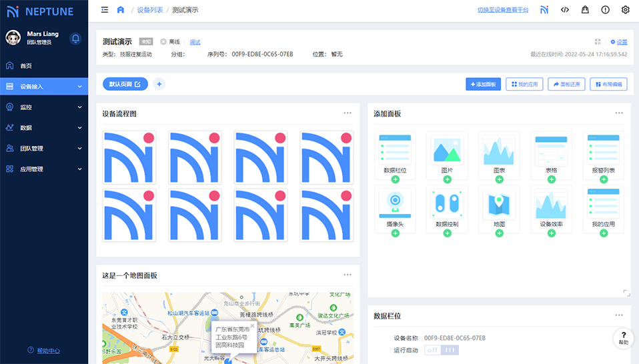Expand the 设备接入 sidebar menu
Screen dimensions: 639x364
pyautogui.click(x=44, y=87)
